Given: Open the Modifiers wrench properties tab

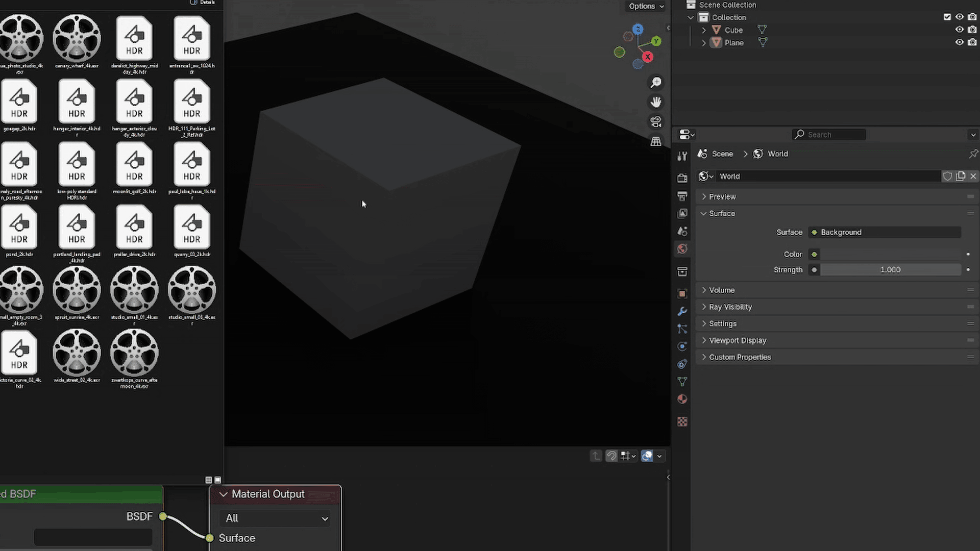Looking at the screenshot, I should (x=682, y=311).
